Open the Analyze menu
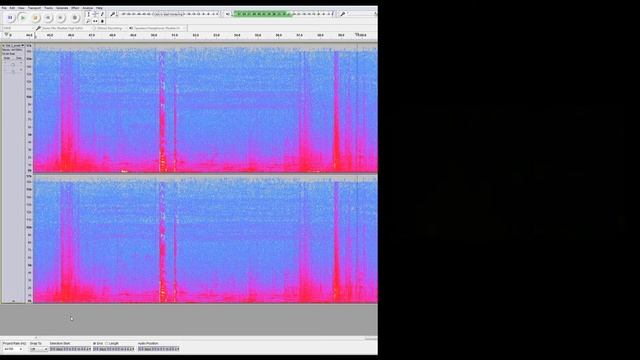Screen dimensions: 640x360 point(88,8)
